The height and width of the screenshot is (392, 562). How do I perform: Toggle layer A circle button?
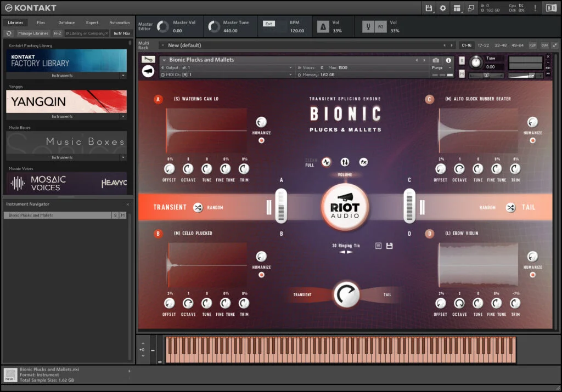point(158,99)
